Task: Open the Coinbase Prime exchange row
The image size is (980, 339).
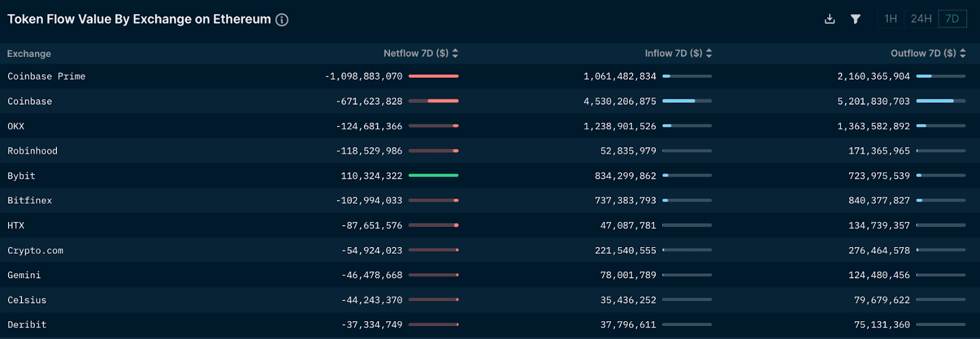Action: (x=490, y=76)
